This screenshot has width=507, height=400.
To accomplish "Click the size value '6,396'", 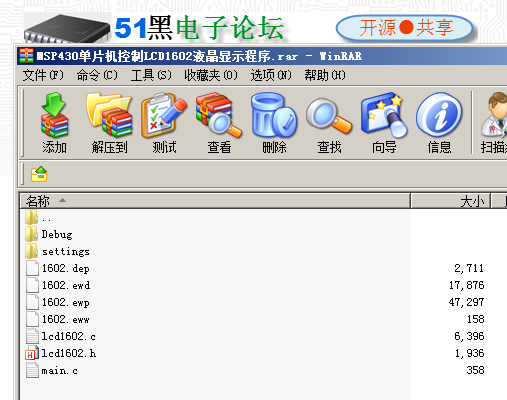I will (x=469, y=336).
